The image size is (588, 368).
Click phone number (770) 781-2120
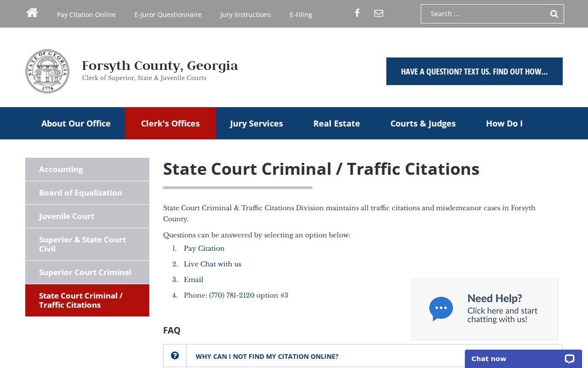(232, 295)
